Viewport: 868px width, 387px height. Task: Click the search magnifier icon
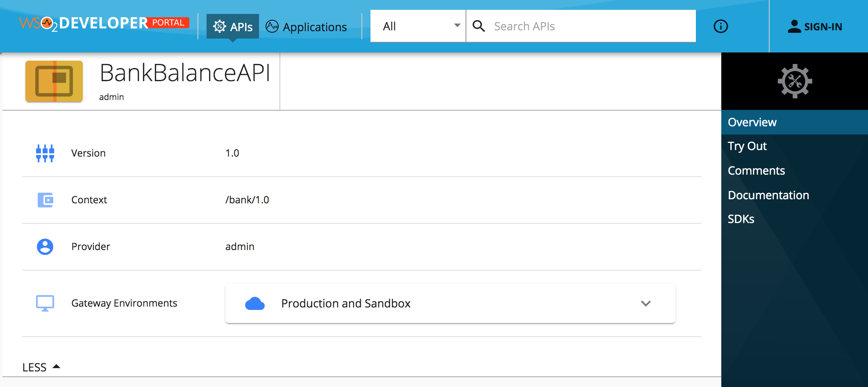tap(479, 26)
